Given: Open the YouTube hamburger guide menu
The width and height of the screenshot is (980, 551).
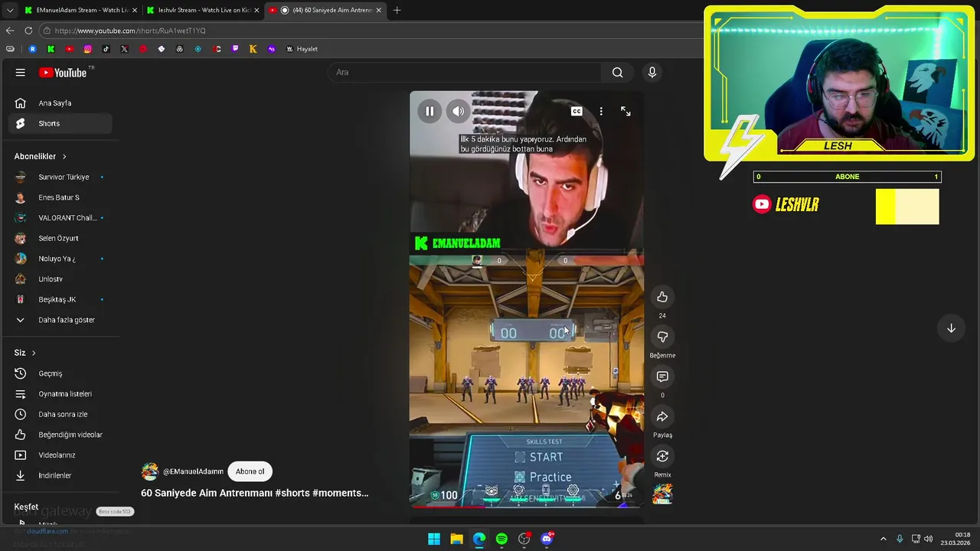Looking at the screenshot, I should tap(21, 72).
